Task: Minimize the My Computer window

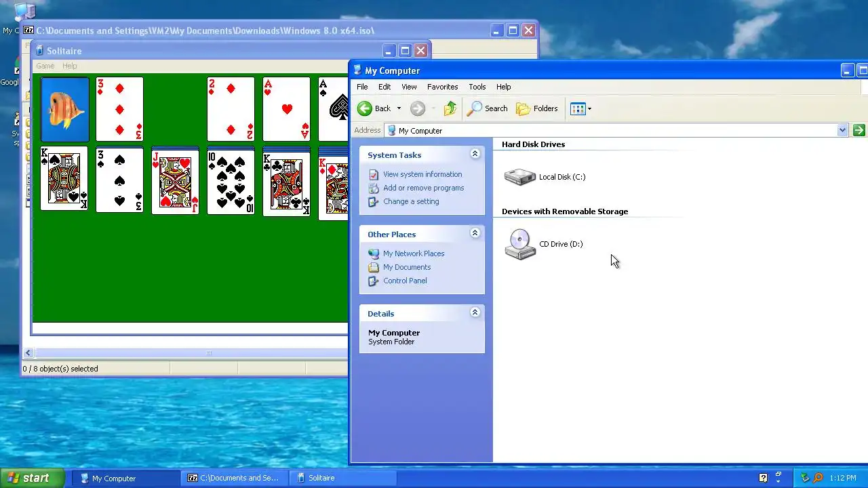Action: coord(847,70)
